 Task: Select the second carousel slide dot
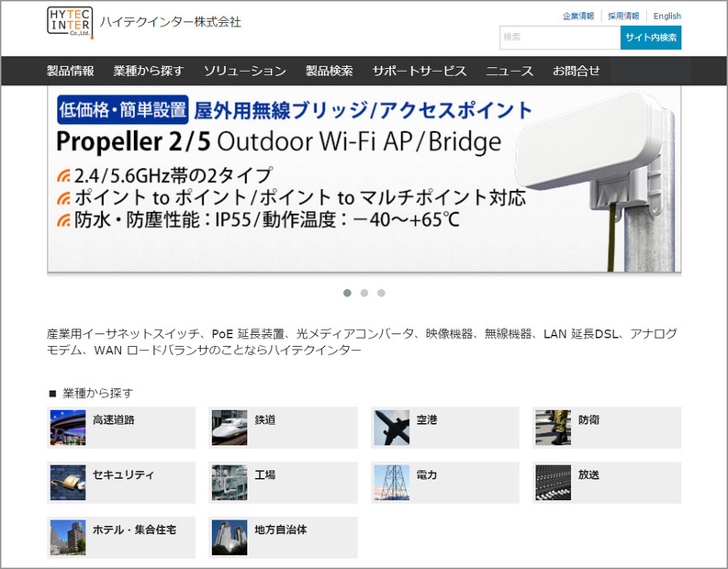point(364,293)
